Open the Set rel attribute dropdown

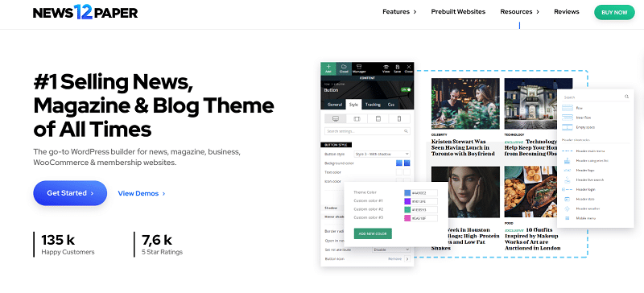tap(391, 250)
